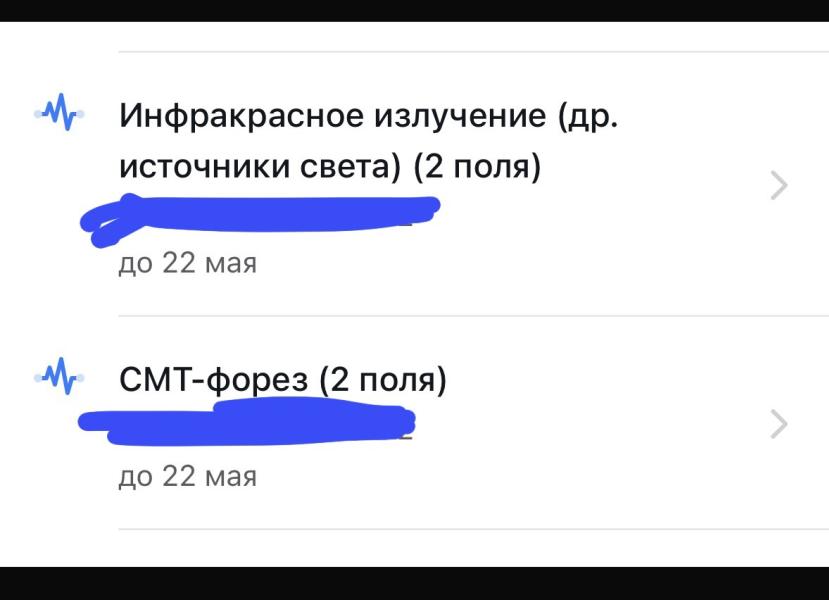The width and height of the screenshot is (829, 600).
Task: Click the pulse icon beside СМТ-форез
Action: coord(58,379)
